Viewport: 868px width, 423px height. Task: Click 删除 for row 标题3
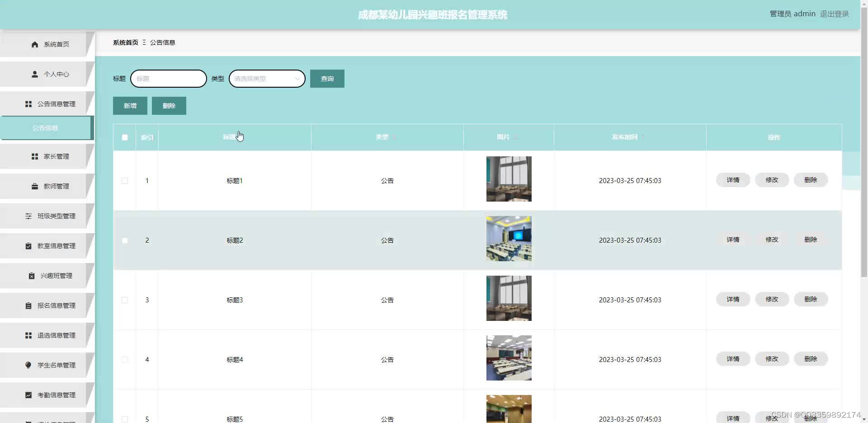pyautogui.click(x=811, y=299)
